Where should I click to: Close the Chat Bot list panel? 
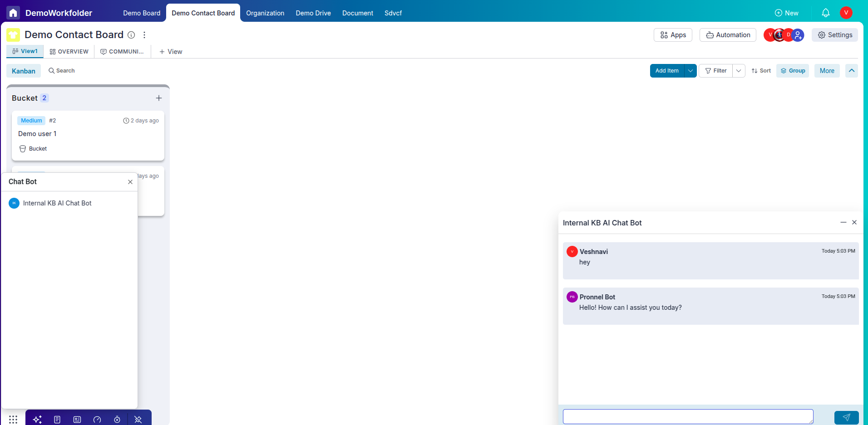130,182
